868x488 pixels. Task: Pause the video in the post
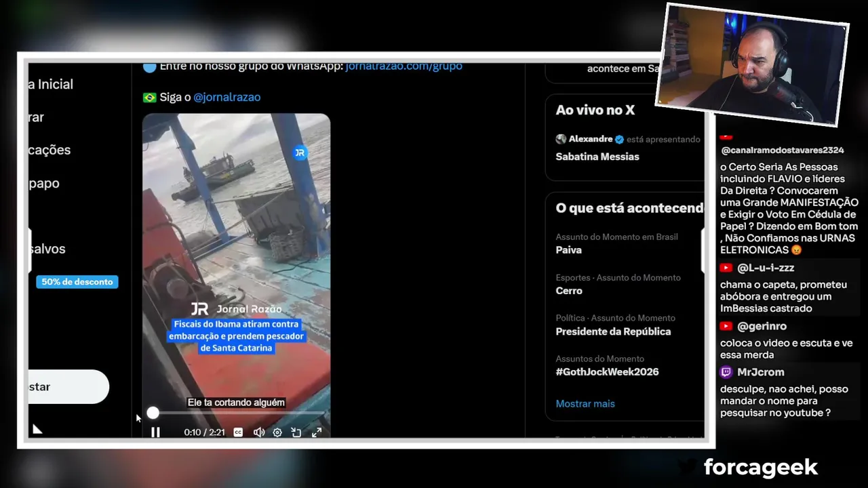(x=155, y=432)
